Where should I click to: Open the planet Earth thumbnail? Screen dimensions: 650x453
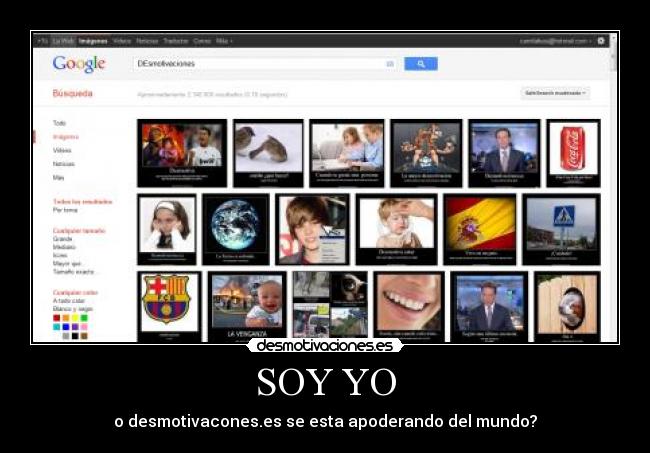(235, 230)
